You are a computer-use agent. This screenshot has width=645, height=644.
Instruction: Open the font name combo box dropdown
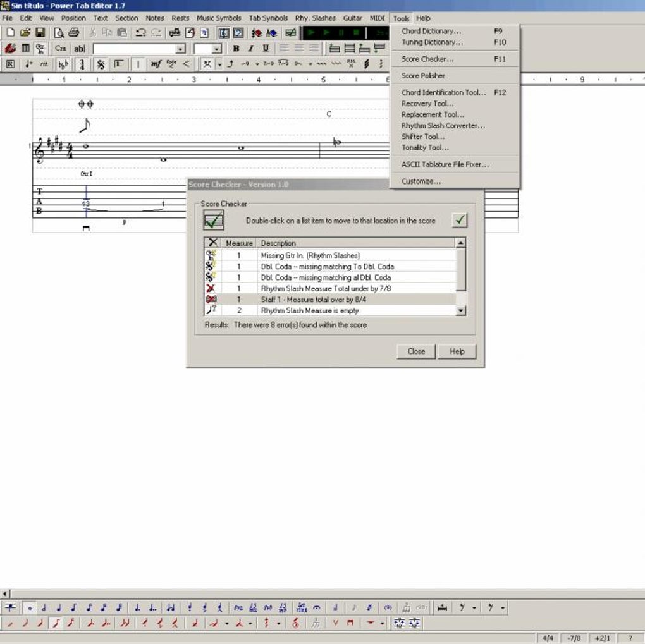coord(180,49)
